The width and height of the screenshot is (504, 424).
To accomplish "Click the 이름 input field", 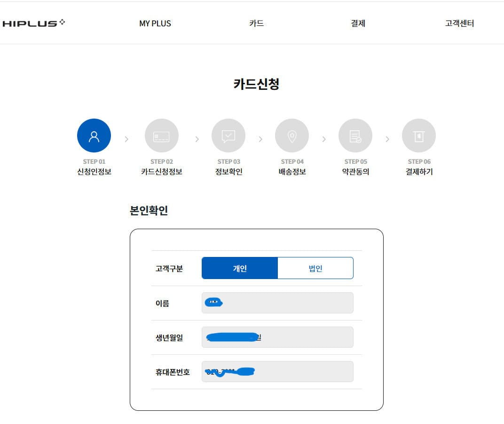I will (277, 303).
